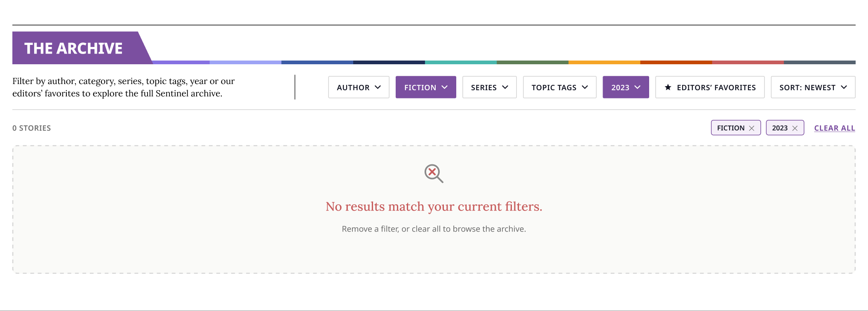
Task: Click the Clear All link
Action: tap(835, 128)
